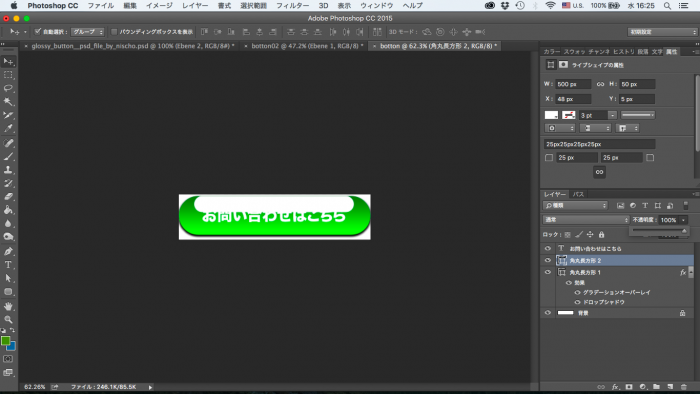The width and height of the screenshot is (700, 394).
Task: Hide the 角丸長方形 1 layer
Action: tap(548, 272)
